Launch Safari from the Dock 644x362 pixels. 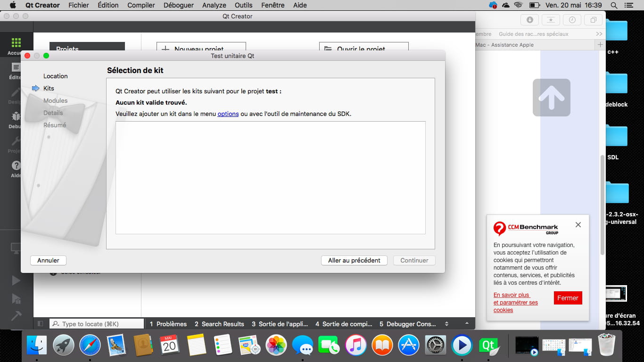point(90,345)
